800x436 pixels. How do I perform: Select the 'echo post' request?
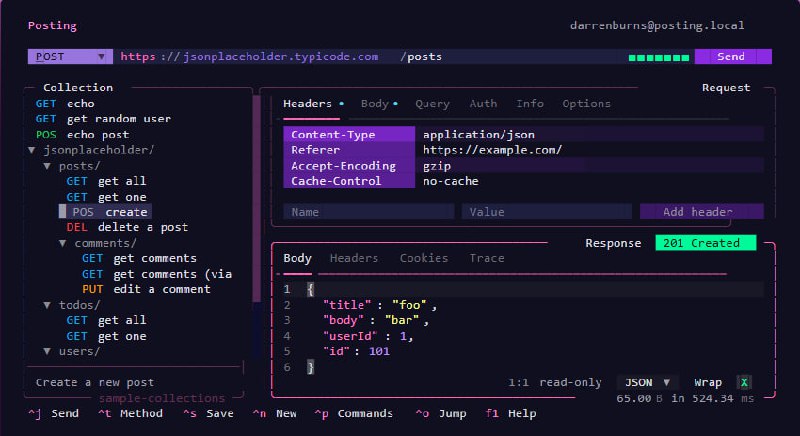[82, 135]
